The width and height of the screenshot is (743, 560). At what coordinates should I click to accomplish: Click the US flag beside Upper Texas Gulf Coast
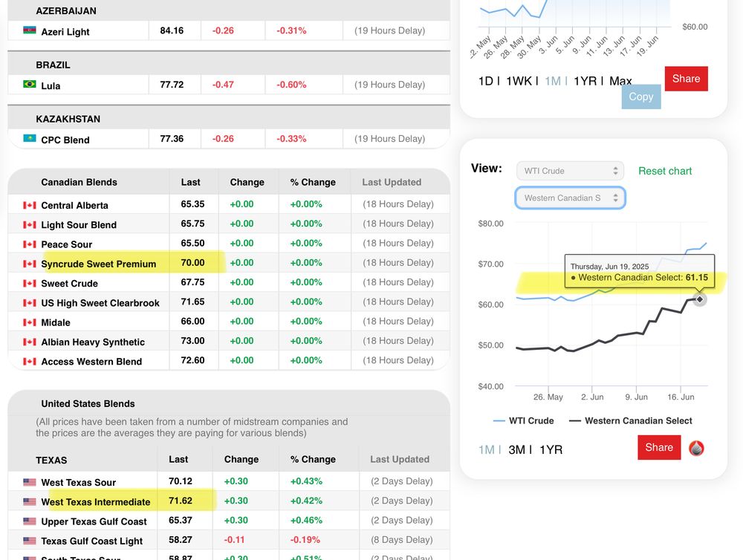[30, 521]
